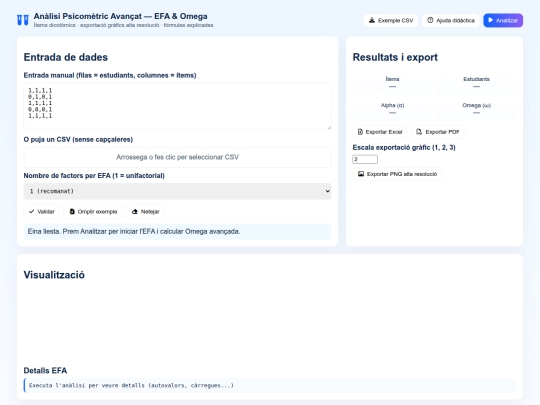The height and width of the screenshot is (405, 540).
Task: Click the Omega (ω) stat card
Action: (476, 108)
